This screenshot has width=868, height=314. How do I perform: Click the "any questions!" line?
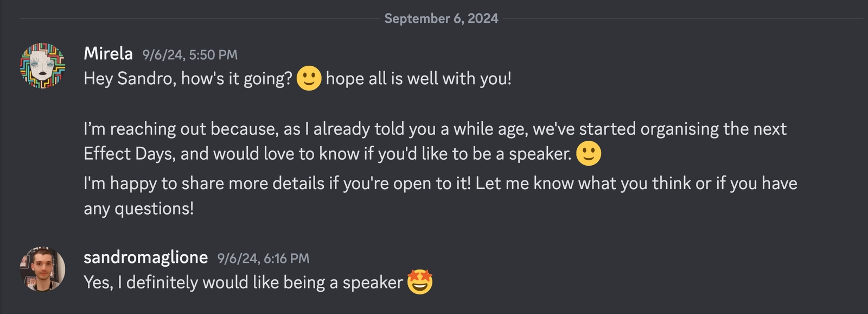(x=139, y=209)
